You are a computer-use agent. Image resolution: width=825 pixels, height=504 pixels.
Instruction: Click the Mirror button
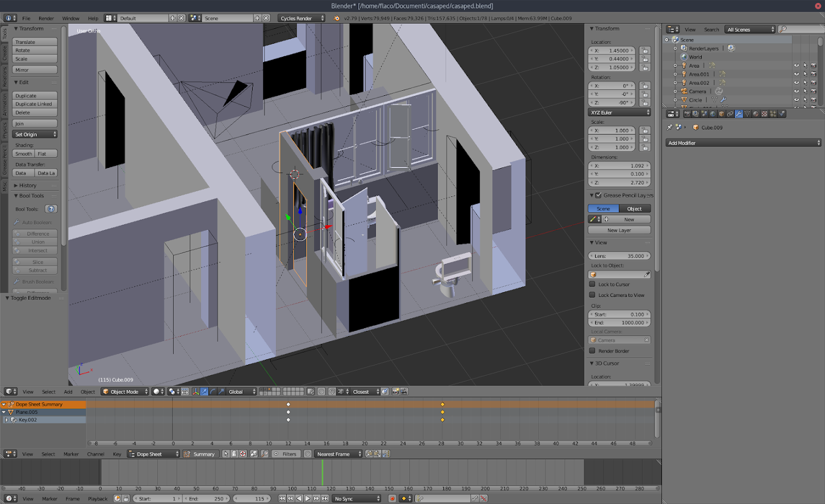tap(35, 70)
